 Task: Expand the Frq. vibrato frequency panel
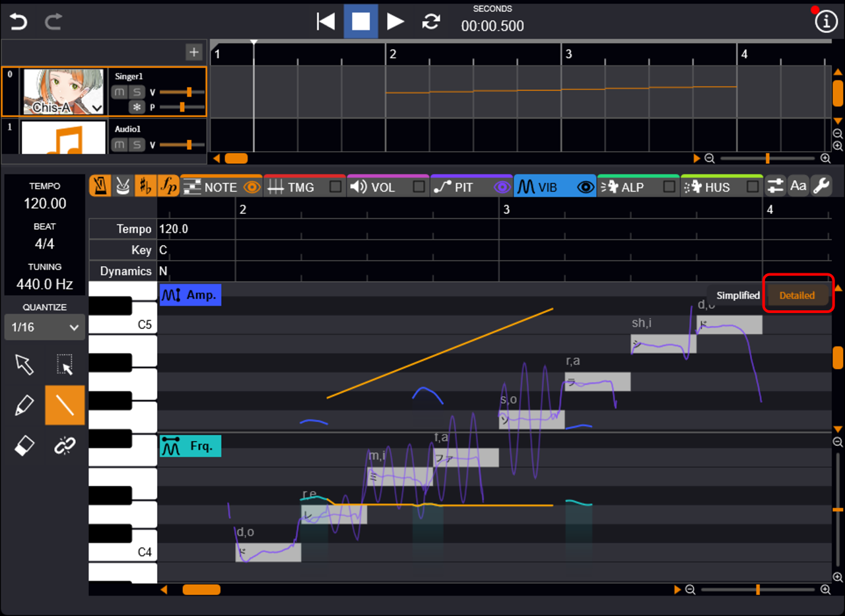[190, 446]
